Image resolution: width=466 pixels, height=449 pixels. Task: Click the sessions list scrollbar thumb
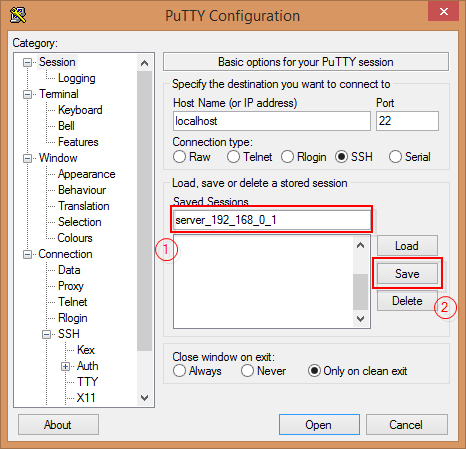click(360, 292)
